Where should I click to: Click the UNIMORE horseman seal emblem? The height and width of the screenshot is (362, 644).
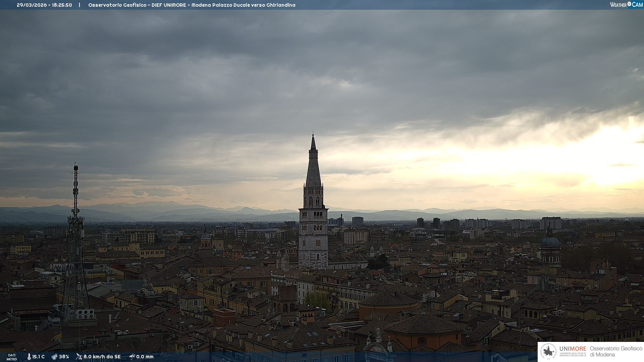pyautogui.click(x=548, y=352)
